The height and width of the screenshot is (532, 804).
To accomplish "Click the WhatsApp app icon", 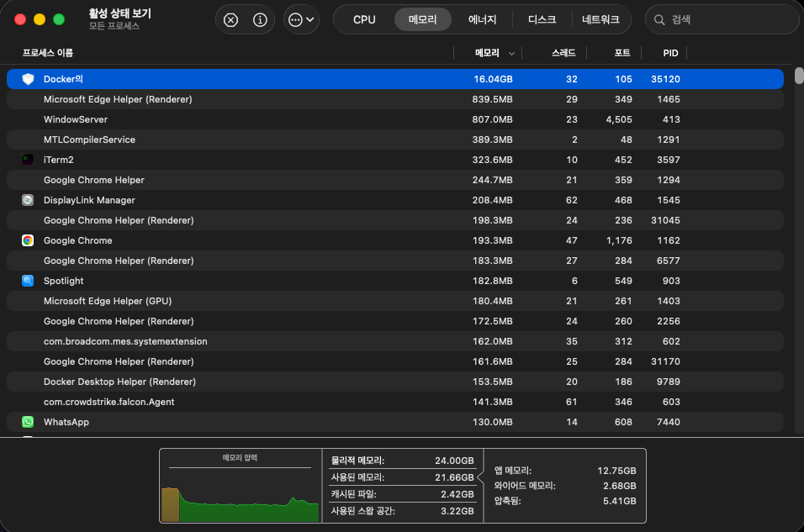I will (x=28, y=422).
